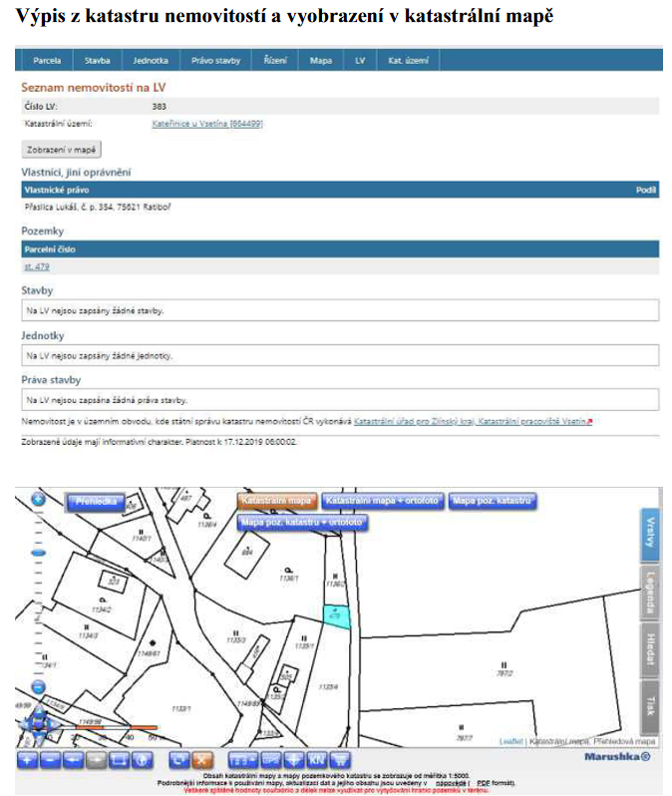Screen dimensions: 672x796
Task: Click the refresh map toolbar button
Action: click(x=179, y=760)
